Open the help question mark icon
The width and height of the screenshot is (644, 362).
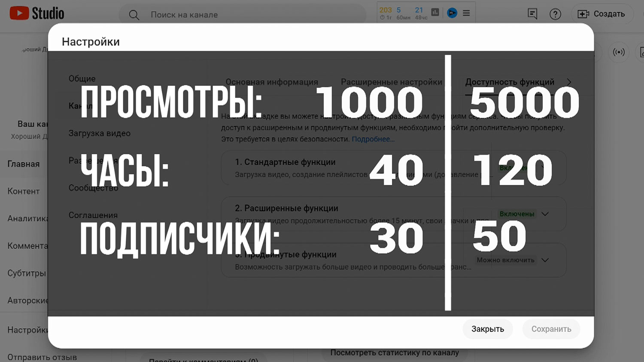coord(555,14)
